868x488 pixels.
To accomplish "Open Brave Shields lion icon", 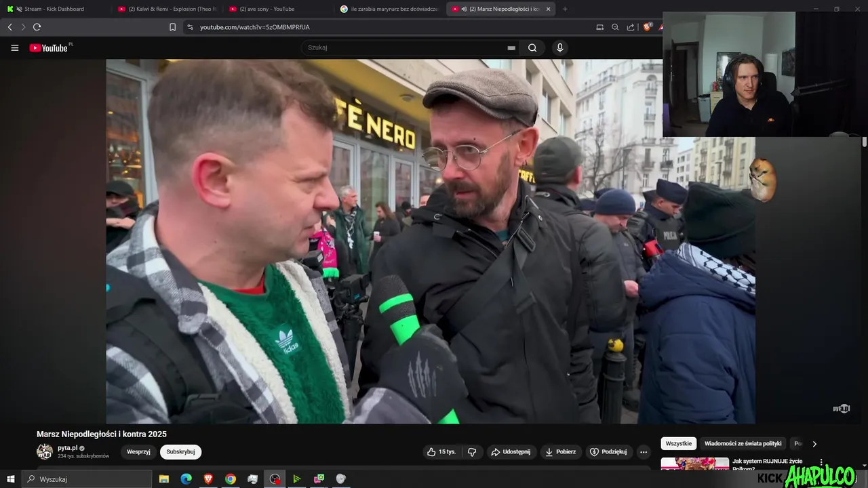I will point(647,27).
